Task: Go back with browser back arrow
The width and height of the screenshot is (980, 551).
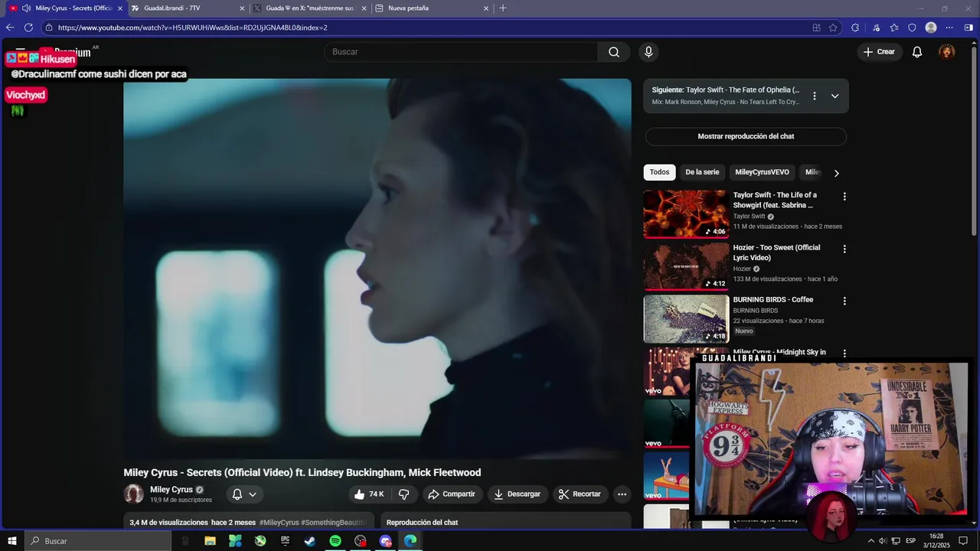Action: [10, 28]
